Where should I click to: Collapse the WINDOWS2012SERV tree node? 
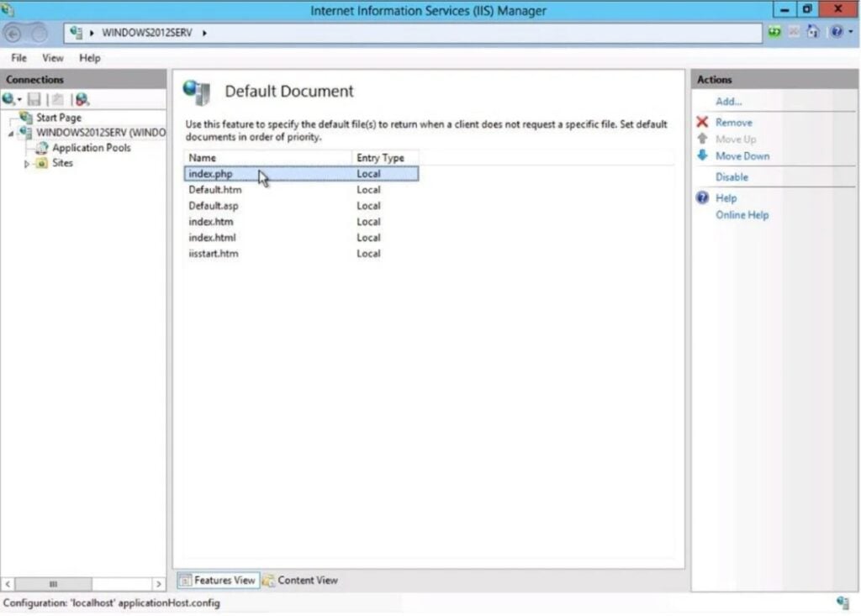[x=10, y=134]
